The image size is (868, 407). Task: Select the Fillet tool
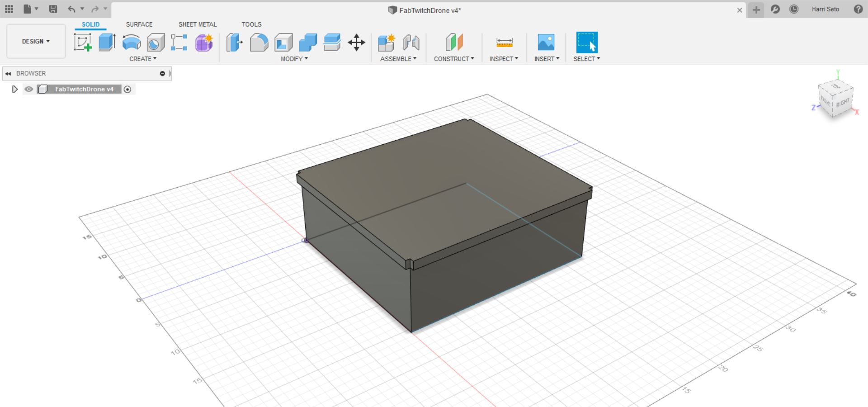(259, 43)
